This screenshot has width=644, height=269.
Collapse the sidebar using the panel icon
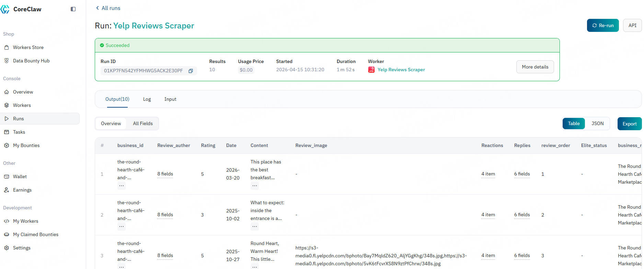coord(73,9)
